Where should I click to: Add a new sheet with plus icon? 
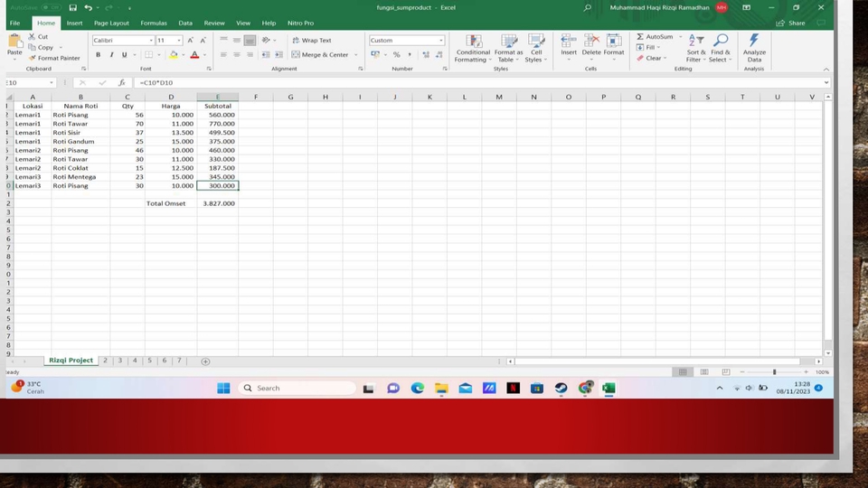(205, 361)
